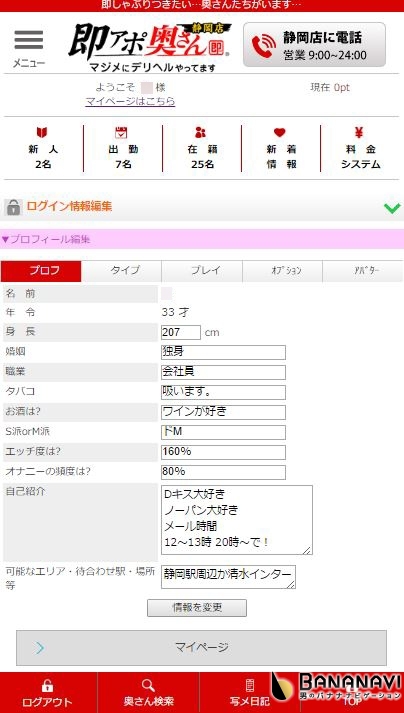Click the 情報を変更 button
Screen dimensions: 404x713
(x=197, y=608)
